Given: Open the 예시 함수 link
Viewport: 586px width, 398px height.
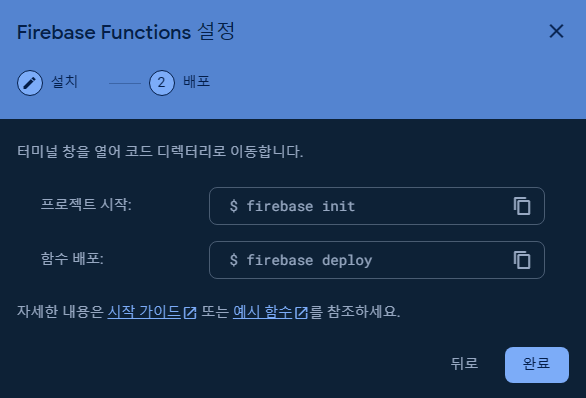Looking at the screenshot, I should coord(263,312).
